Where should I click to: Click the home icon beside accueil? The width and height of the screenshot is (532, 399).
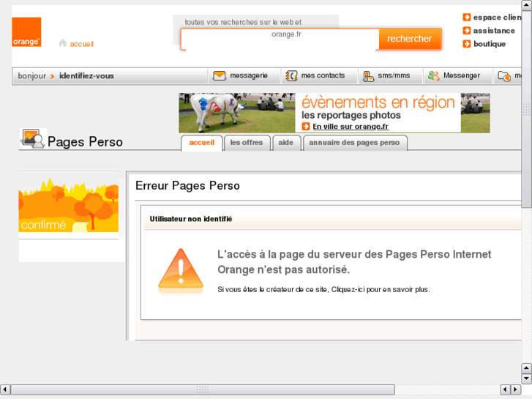coord(63,43)
